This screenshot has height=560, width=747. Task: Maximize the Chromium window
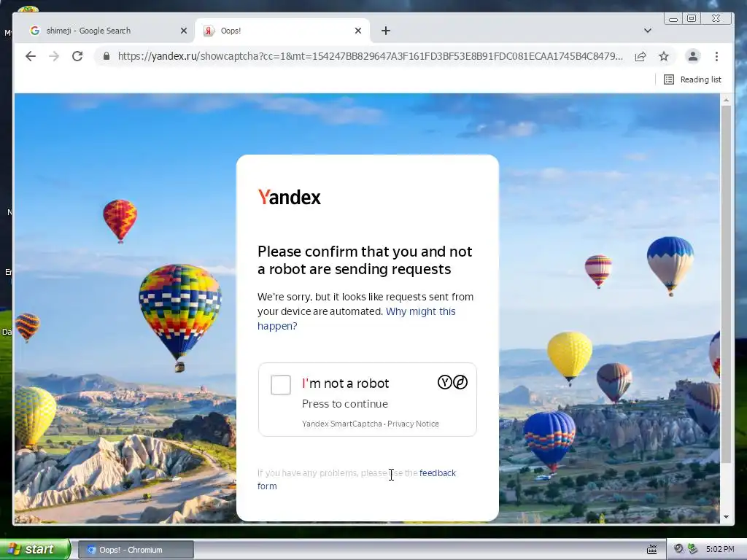pos(692,18)
